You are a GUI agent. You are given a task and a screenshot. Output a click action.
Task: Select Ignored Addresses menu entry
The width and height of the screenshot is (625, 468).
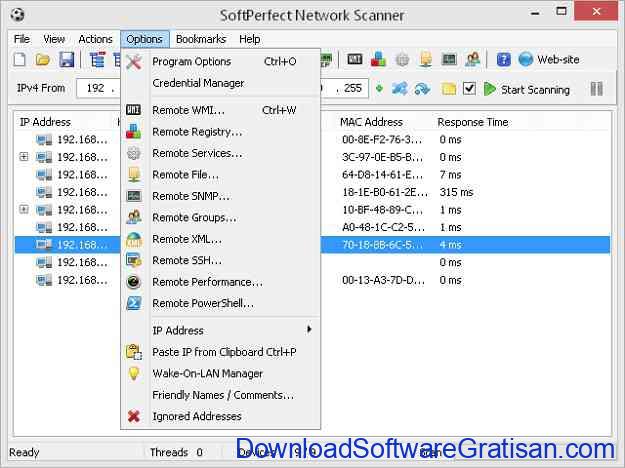[x=220, y=416]
